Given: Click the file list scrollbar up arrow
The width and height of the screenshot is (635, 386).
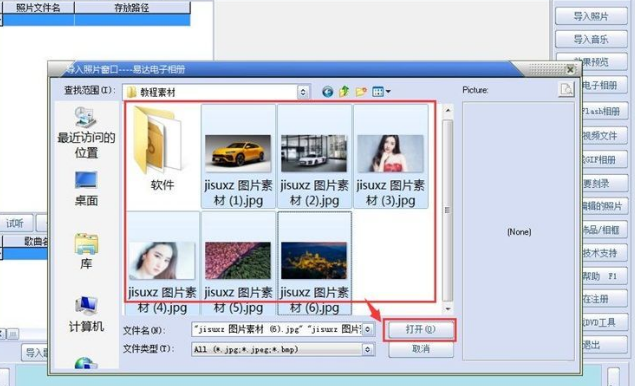Looking at the screenshot, I should coord(447,110).
